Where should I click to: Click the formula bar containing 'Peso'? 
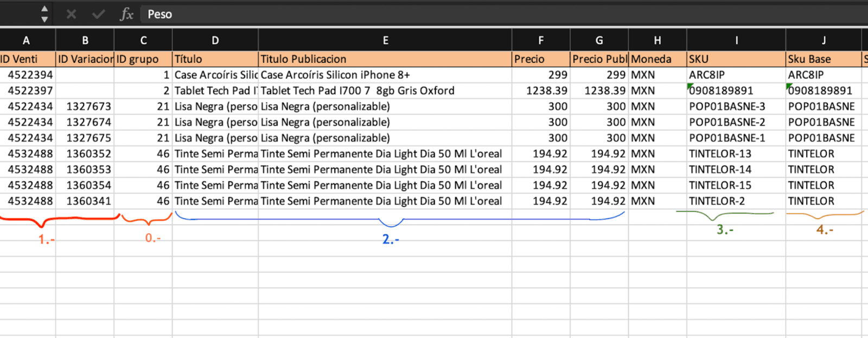pyautogui.click(x=505, y=14)
